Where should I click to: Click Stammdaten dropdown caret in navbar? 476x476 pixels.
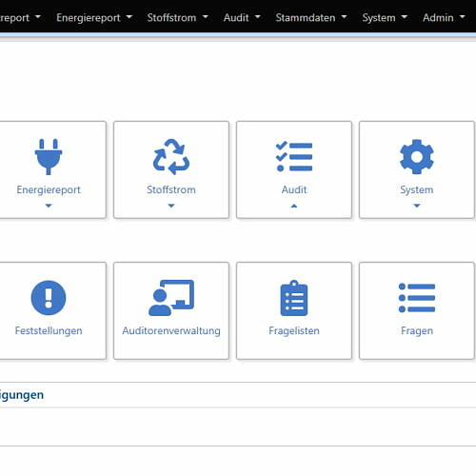point(344,16)
